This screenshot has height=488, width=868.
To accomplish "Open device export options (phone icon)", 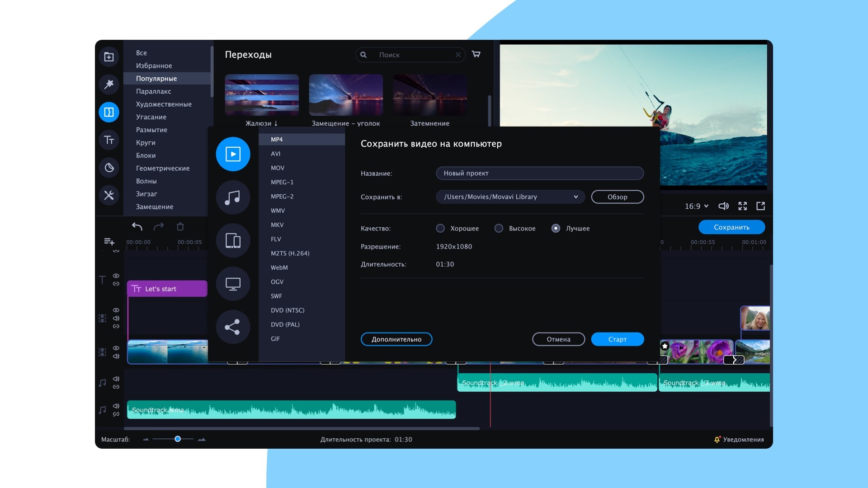I will click(x=233, y=240).
